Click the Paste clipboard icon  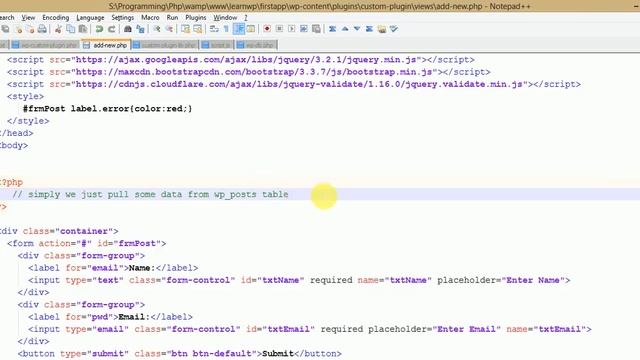[83, 29]
